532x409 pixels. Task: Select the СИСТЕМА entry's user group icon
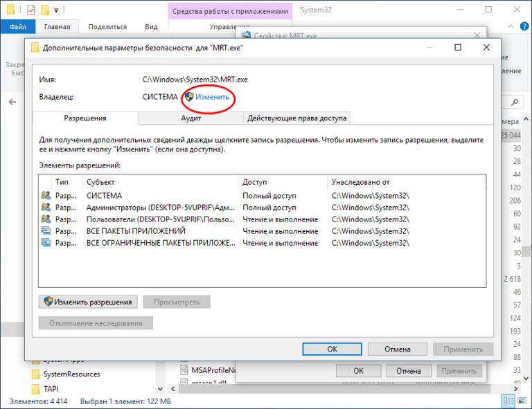[46, 196]
